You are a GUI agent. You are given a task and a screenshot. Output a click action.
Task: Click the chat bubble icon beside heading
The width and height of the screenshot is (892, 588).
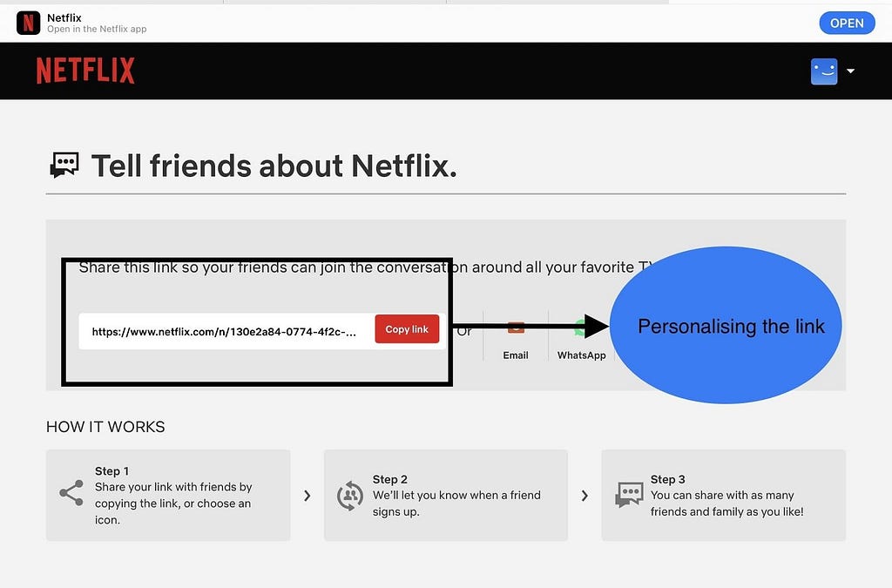click(64, 166)
